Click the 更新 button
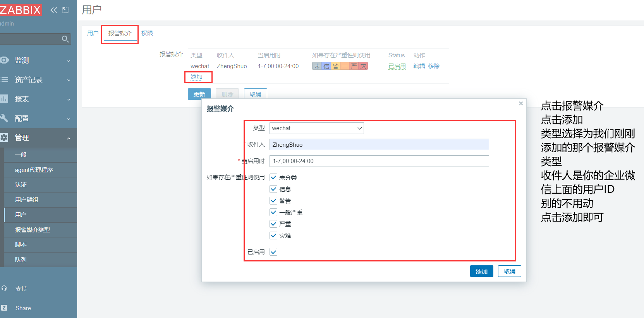The height and width of the screenshot is (318, 644). click(x=199, y=94)
